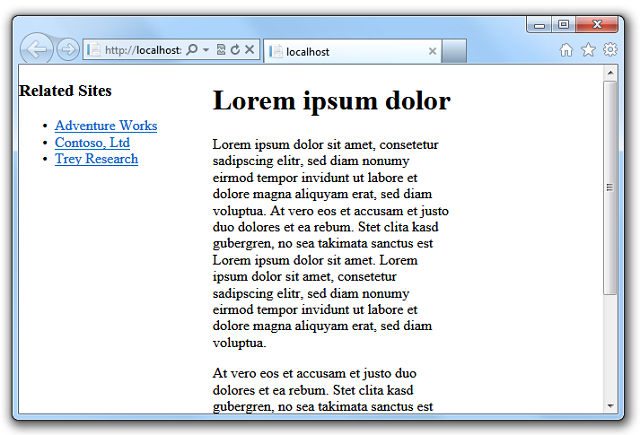Click the browser Forward arrow button
This screenshot has height=435, width=640.
coord(68,49)
